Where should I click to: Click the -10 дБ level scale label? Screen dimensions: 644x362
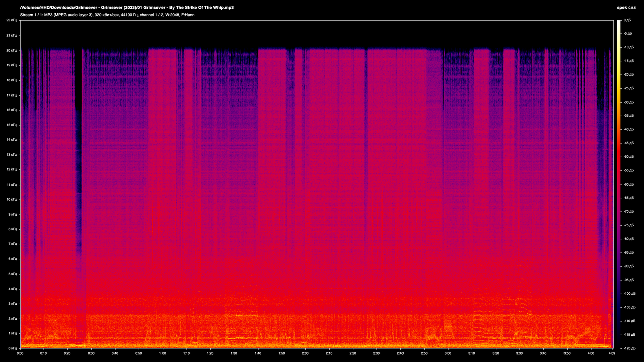pyautogui.click(x=629, y=47)
